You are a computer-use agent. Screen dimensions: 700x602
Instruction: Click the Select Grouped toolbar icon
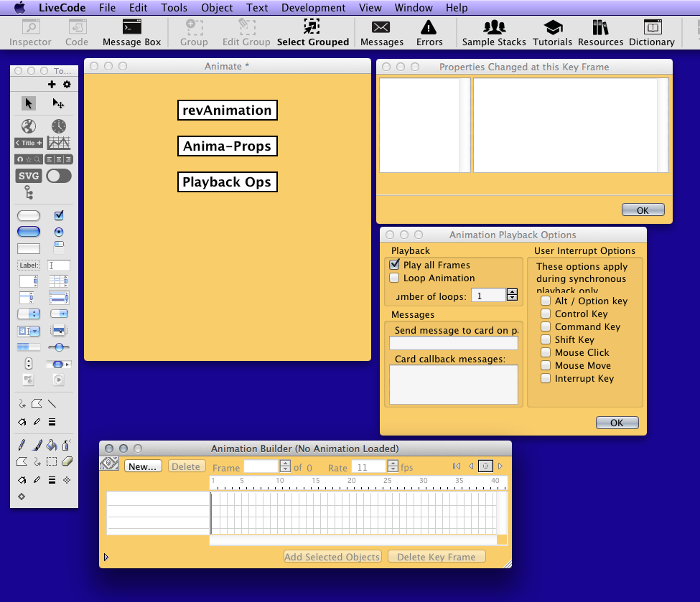312,32
